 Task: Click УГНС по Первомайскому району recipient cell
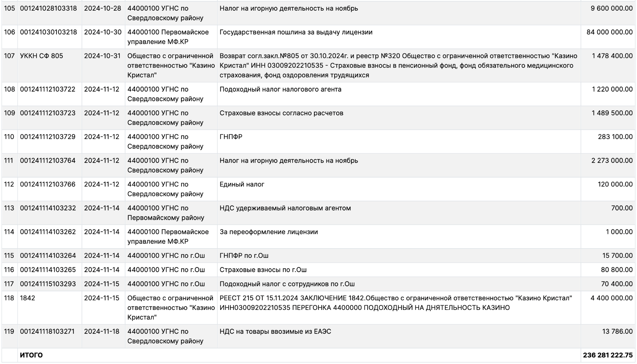coord(166,213)
